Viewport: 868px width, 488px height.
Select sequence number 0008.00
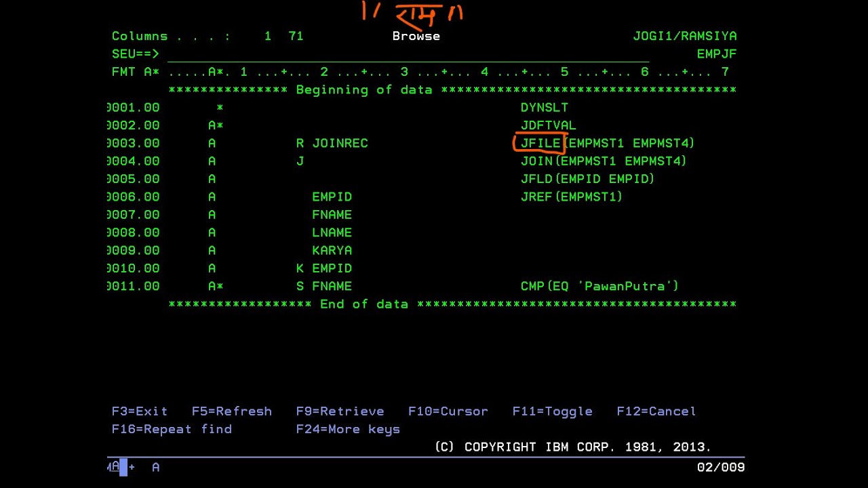coord(134,232)
